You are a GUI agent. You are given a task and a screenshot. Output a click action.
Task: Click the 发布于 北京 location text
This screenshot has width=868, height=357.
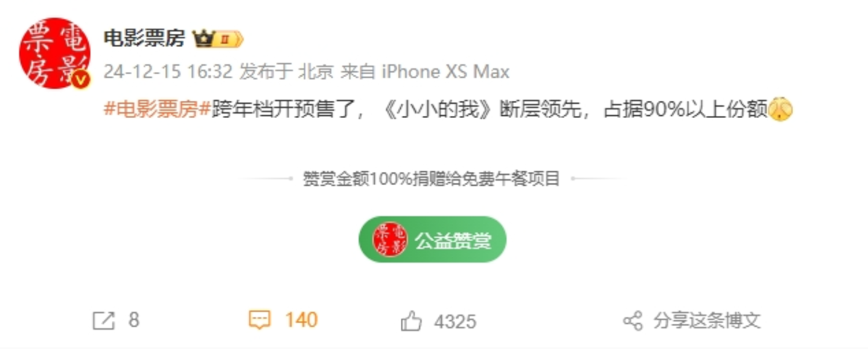click(287, 72)
